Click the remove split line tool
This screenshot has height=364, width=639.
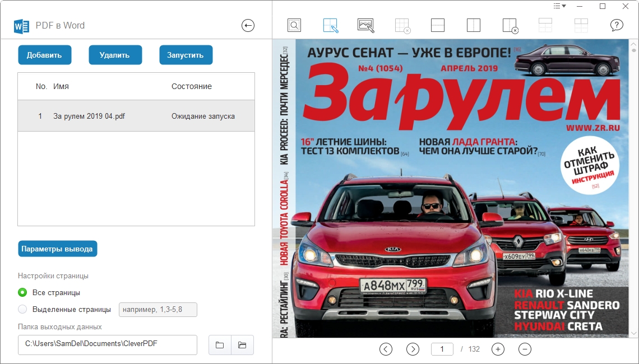click(510, 25)
